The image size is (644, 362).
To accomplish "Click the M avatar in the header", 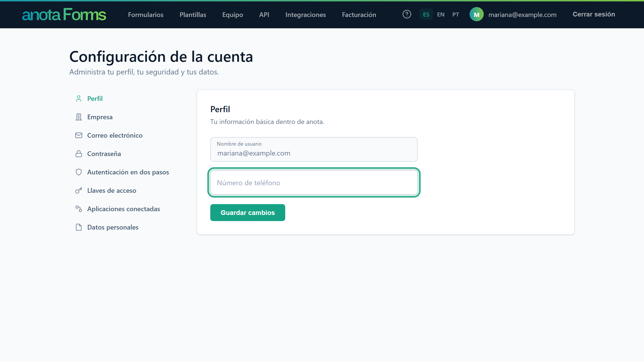I will pyautogui.click(x=476, y=14).
